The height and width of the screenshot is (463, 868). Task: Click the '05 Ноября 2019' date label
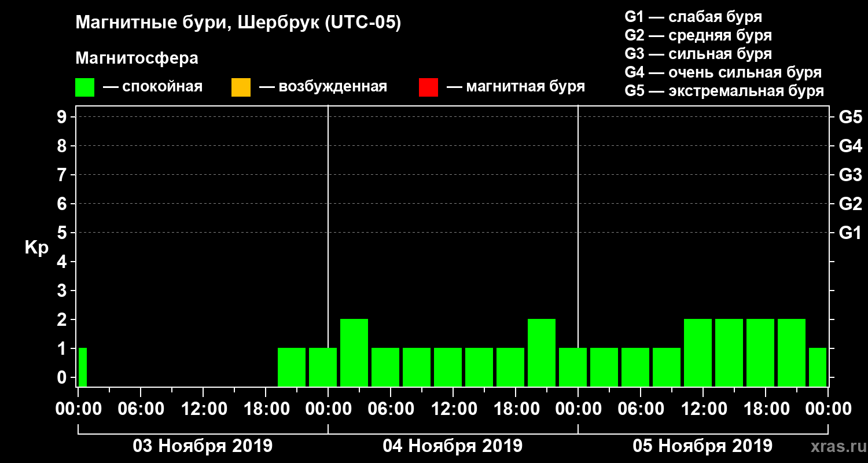click(703, 446)
